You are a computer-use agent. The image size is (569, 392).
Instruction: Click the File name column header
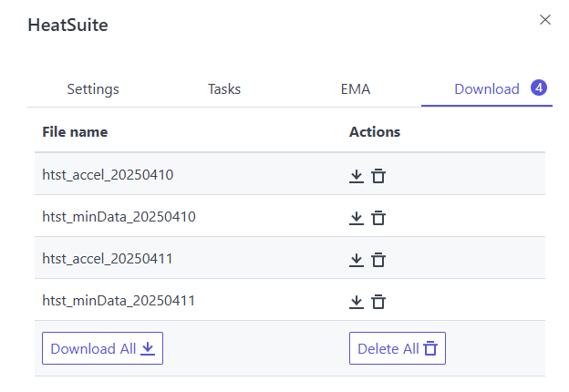[75, 132]
